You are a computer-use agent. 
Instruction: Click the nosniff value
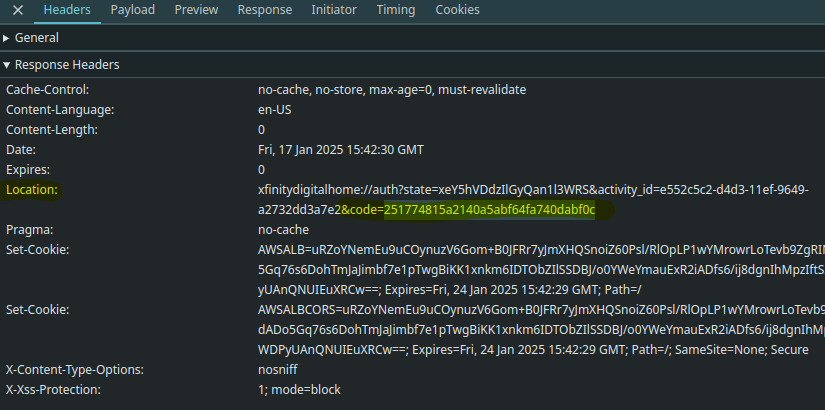[x=277, y=370]
